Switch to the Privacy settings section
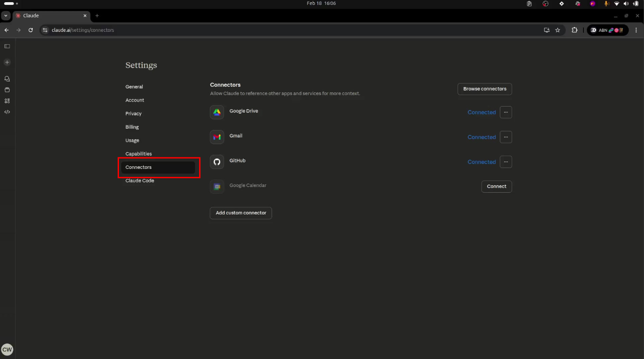Image resolution: width=644 pixels, height=359 pixels. pos(133,114)
